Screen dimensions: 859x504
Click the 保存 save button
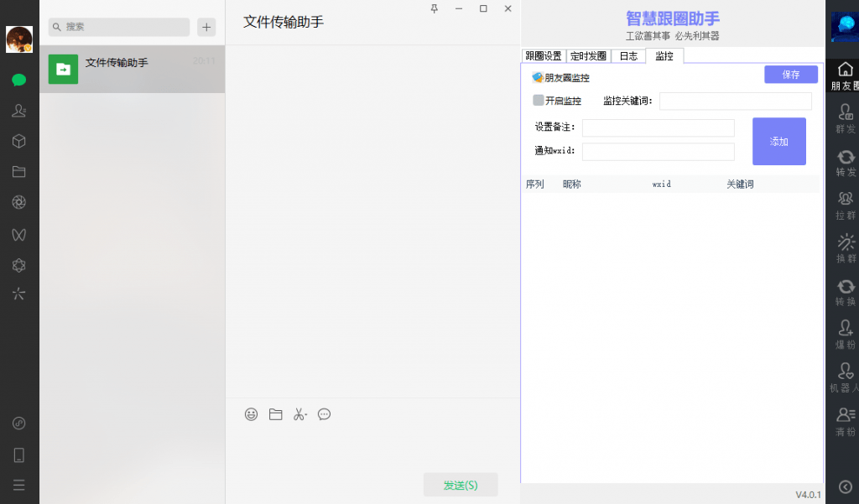pyautogui.click(x=790, y=75)
